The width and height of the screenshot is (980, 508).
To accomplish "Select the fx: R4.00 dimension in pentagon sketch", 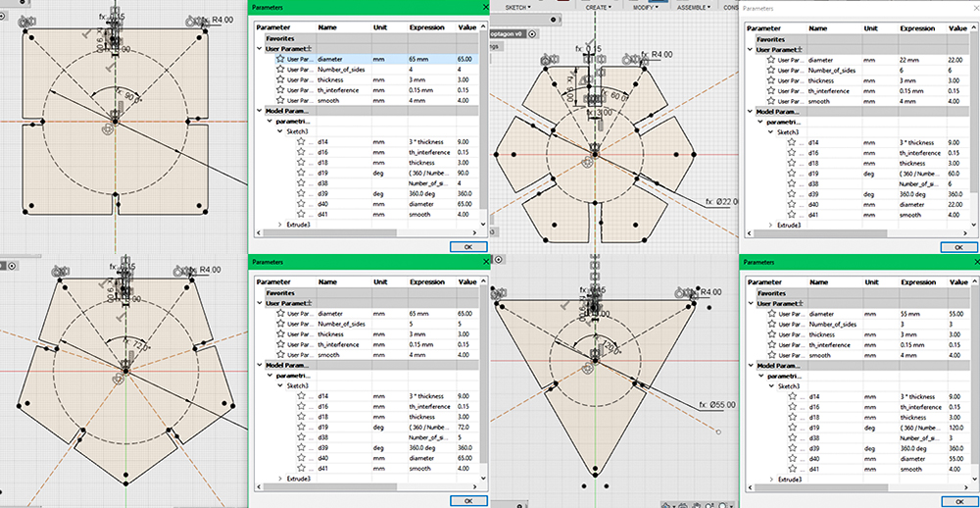I will (205, 270).
